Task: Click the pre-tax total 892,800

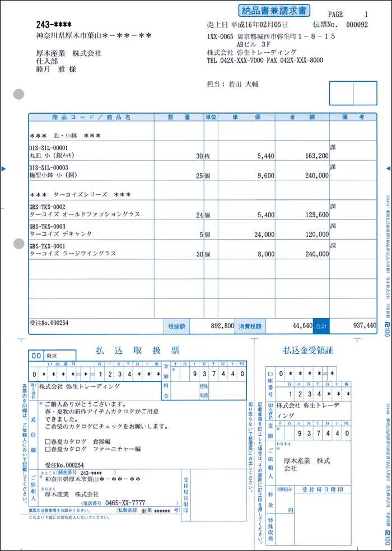Action: click(x=222, y=326)
